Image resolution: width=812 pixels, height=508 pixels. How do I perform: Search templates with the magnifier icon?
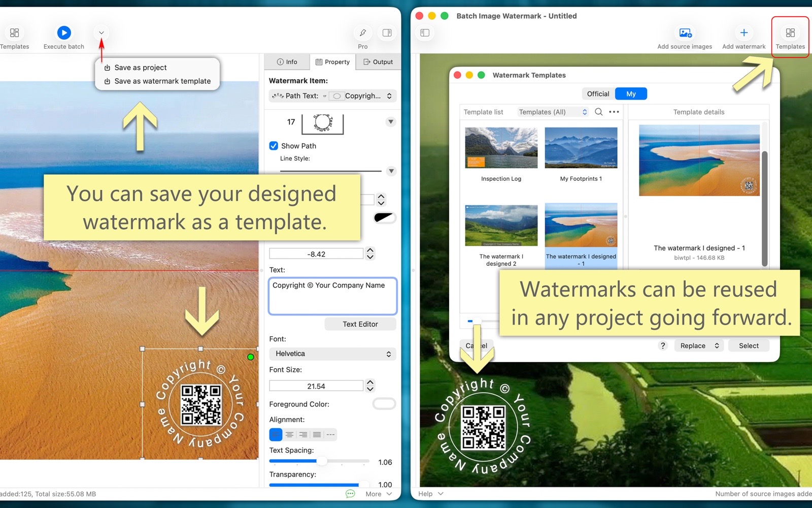599,112
